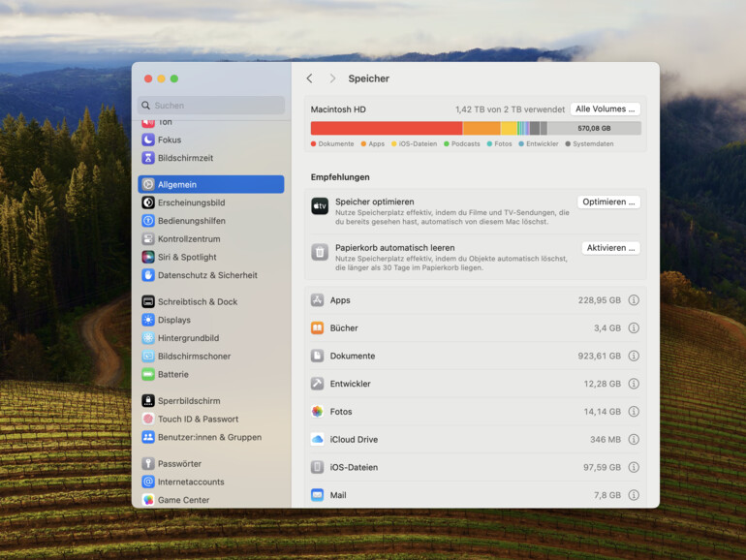The height and width of the screenshot is (560, 746).
Task: Go forward with the right chevron
Action: 332,78
